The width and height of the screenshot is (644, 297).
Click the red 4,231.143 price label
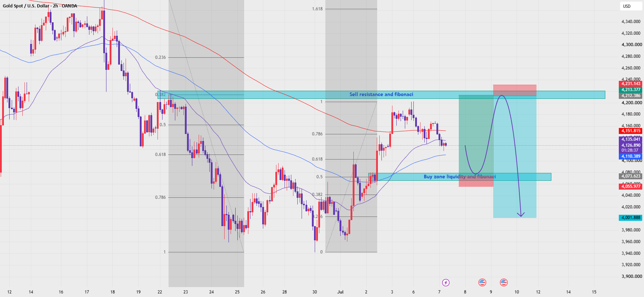(631, 84)
